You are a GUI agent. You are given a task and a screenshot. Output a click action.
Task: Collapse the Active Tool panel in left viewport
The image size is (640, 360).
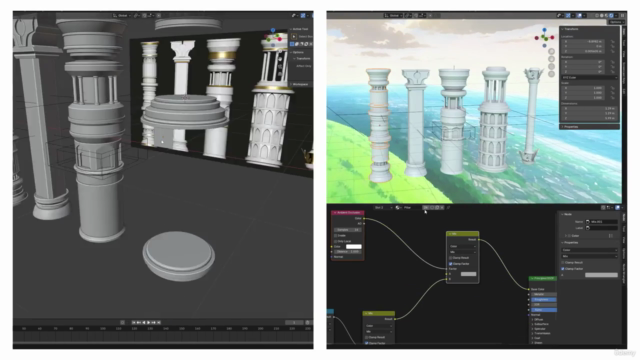point(300,29)
